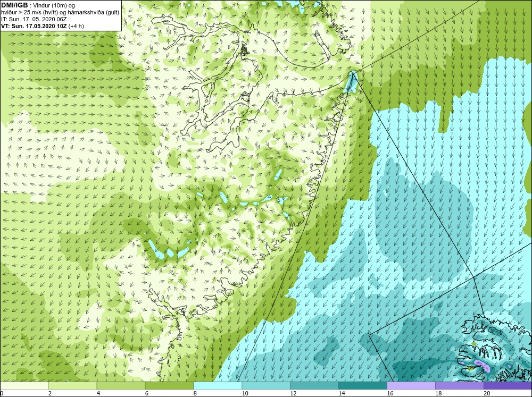Click the 12–14 m/s medium teal legend swatch
The height and width of the screenshot is (397, 532).
coord(314,386)
